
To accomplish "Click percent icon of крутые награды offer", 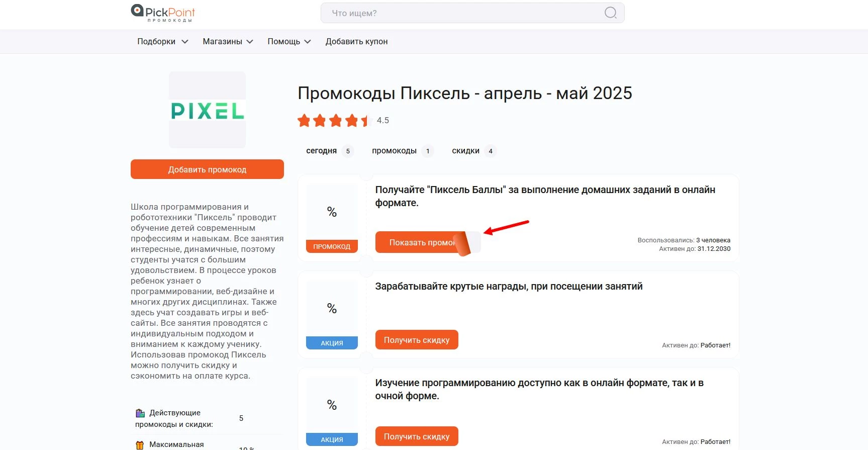I will pos(332,309).
